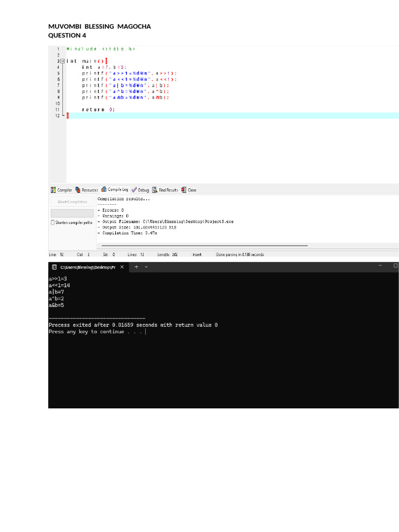The width and height of the screenshot is (399, 532).
Task: Click 'a^b=2' console output line
Action: pos(56,299)
